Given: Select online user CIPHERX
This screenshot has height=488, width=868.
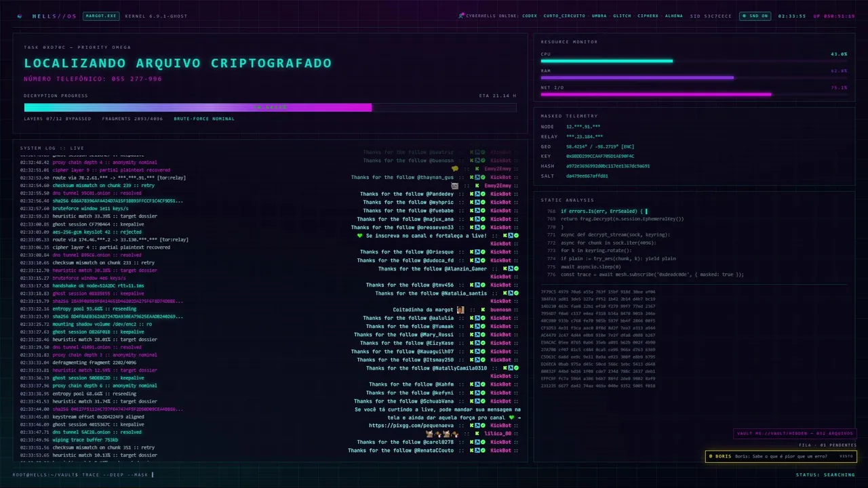Looking at the screenshot, I should pyautogui.click(x=648, y=16).
